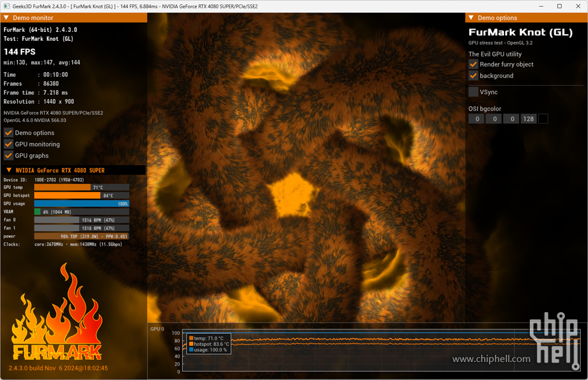This screenshot has height=380, width=588.
Task: Click the GPU stress test - OpenGL 3.2 subtitle
Action: 500,43
